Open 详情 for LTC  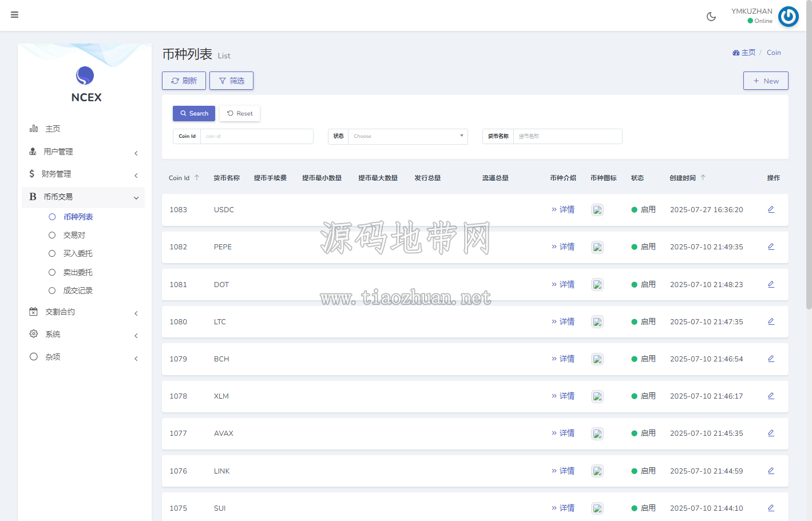click(563, 321)
